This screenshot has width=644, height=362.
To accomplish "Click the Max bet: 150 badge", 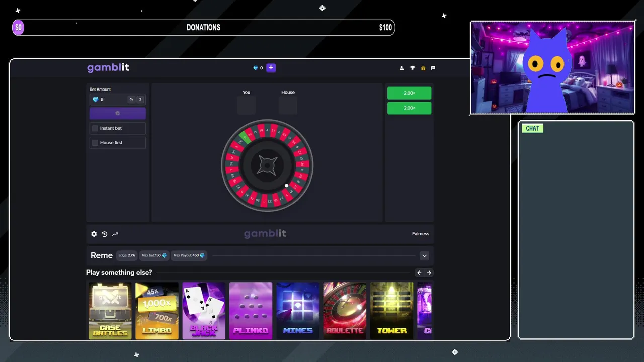I will 154,255.
